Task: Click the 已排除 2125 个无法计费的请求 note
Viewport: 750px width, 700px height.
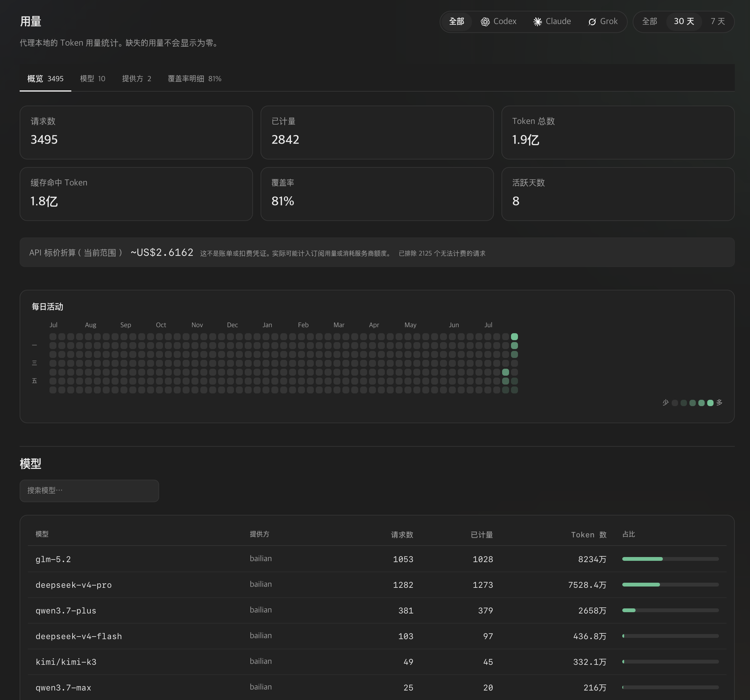Action: click(x=442, y=253)
